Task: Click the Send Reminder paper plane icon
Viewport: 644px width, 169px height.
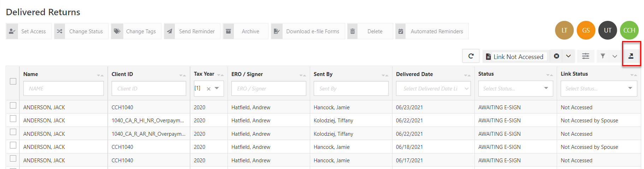Action: tap(170, 31)
